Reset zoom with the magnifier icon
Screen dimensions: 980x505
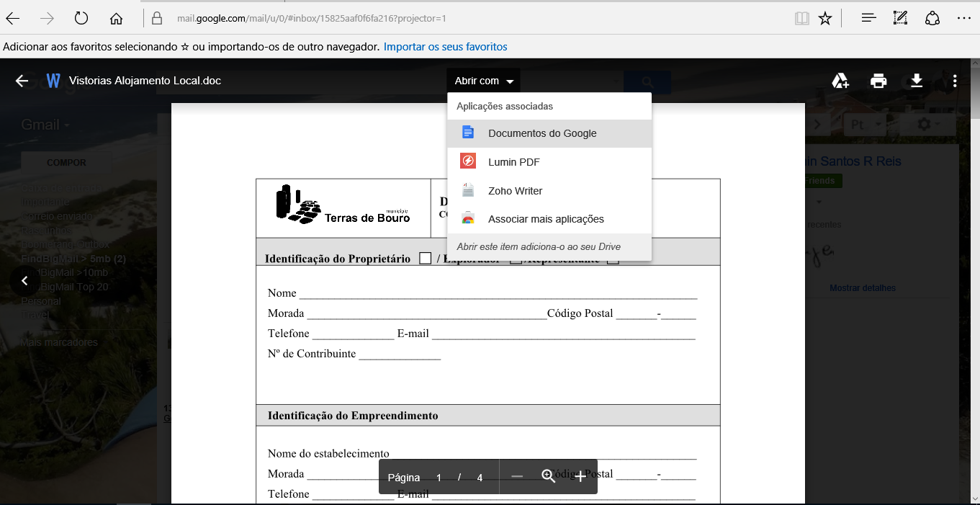(x=549, y=476)
